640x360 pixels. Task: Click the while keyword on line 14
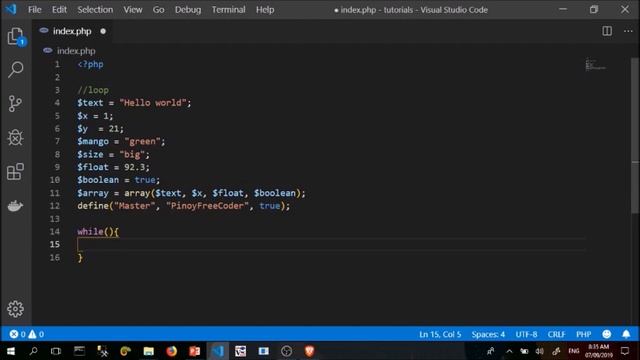coord(90,231)
